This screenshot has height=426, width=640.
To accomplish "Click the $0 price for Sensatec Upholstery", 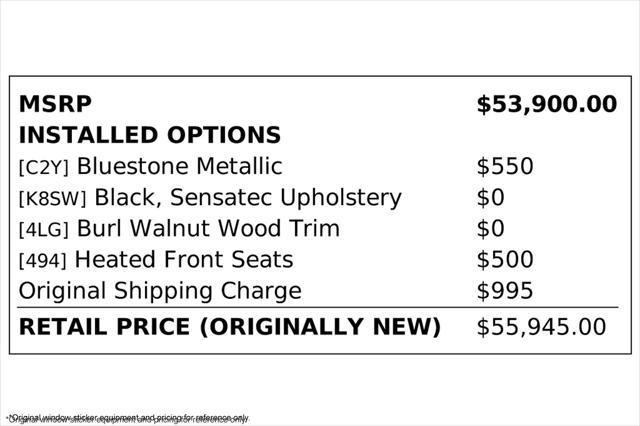I will [491, 198].
